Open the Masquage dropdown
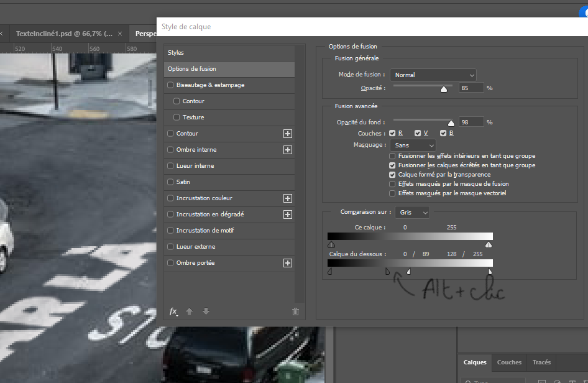This screenshot has height=383, width=588. coord(413,145)
